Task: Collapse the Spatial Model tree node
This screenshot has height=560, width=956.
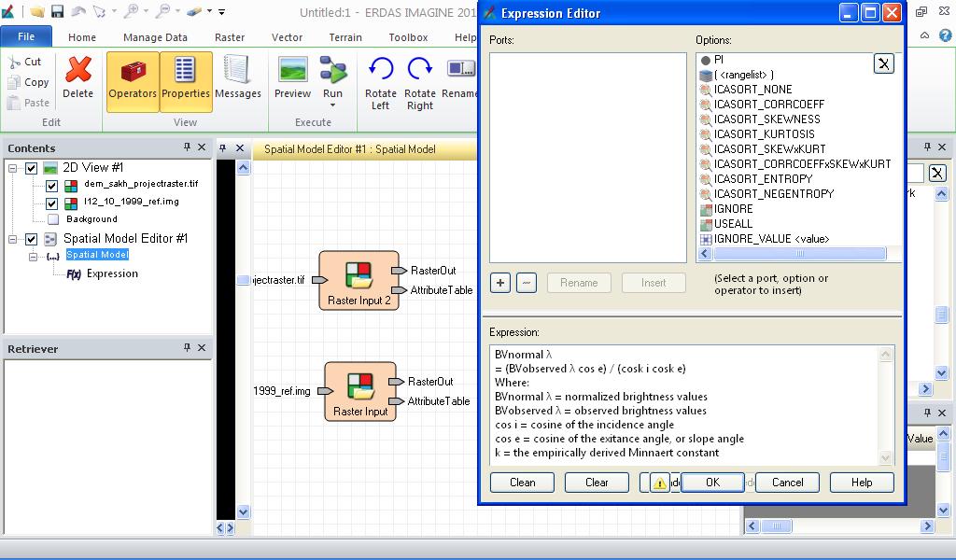Action: point(33,257)
